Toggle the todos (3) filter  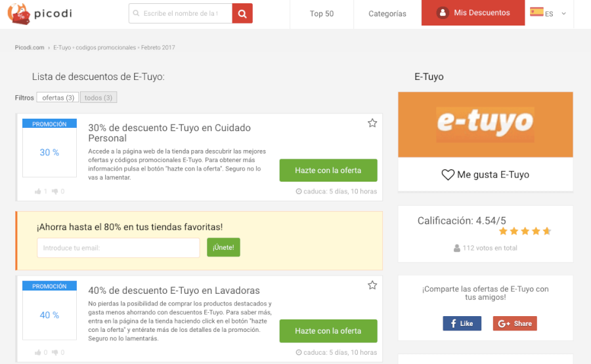pos(98,98)
